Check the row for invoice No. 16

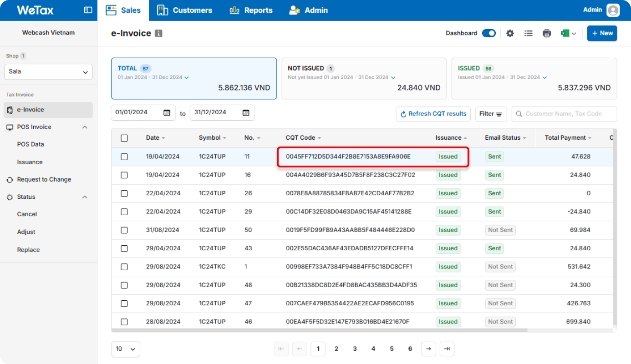(124, 175)
